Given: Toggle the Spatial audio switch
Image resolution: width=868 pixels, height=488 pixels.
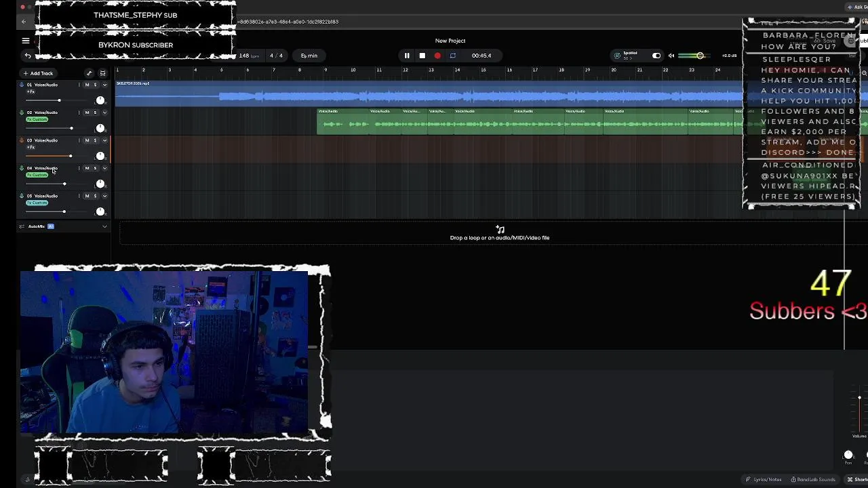Looking at the screenshot, I should [x=656, y=56].
